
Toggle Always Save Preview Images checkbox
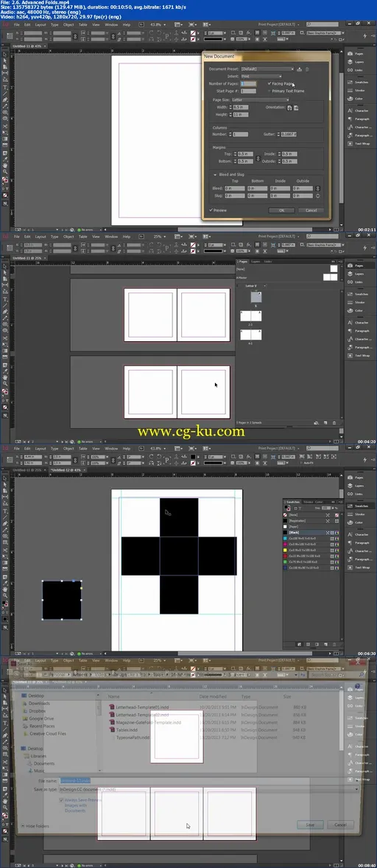[x=61, y=799]
